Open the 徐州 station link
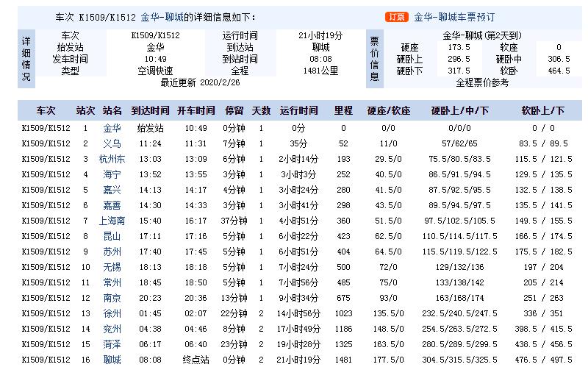The image size is (588, 367). point(112,313)
